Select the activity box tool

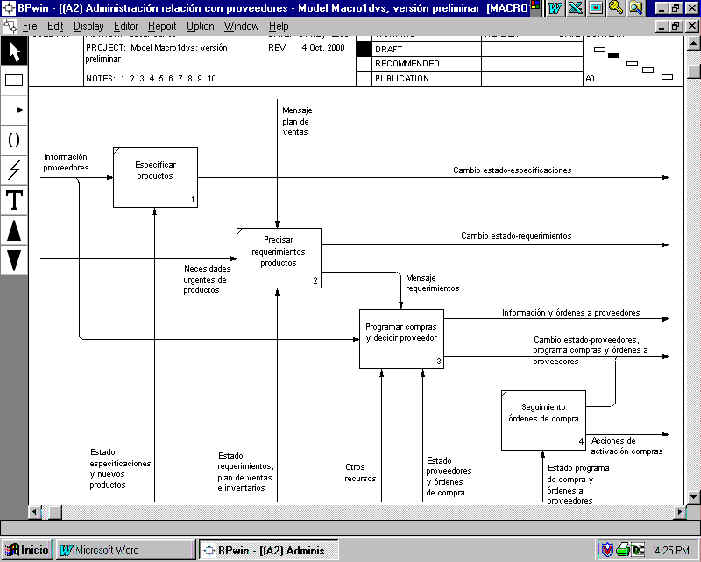[14, 80]
